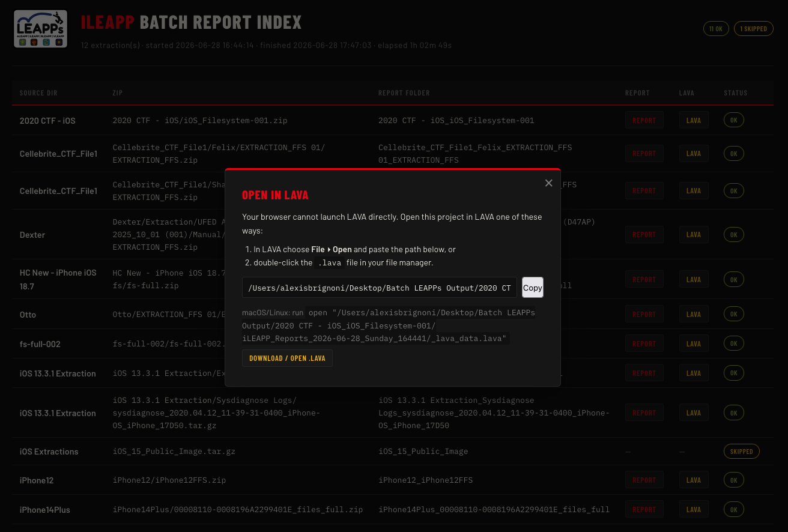Click the ILEAPP Batch Report Index heading
This screenshot has width=788, height=532.
coord(191,22)
